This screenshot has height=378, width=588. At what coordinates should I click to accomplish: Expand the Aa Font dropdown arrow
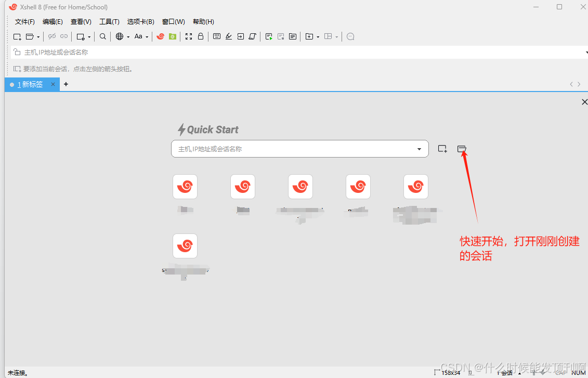[x=147, y=37]
